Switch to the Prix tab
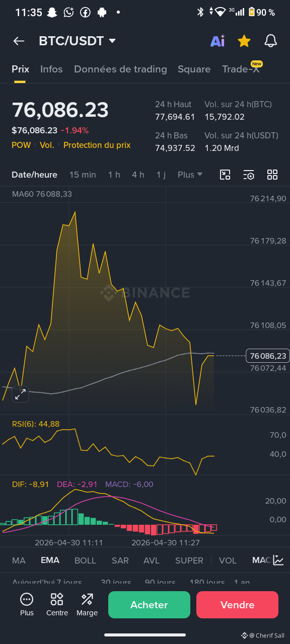Image resolution: width=290 pixels, height=644 pixels. pyautogui.click(x=20, y=69)
